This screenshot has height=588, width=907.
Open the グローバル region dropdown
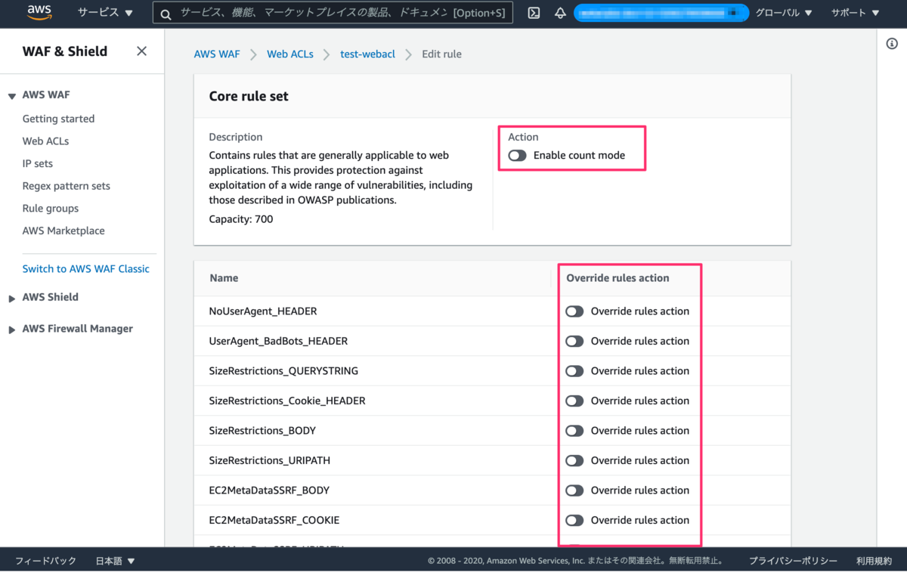tap(784, 13)
